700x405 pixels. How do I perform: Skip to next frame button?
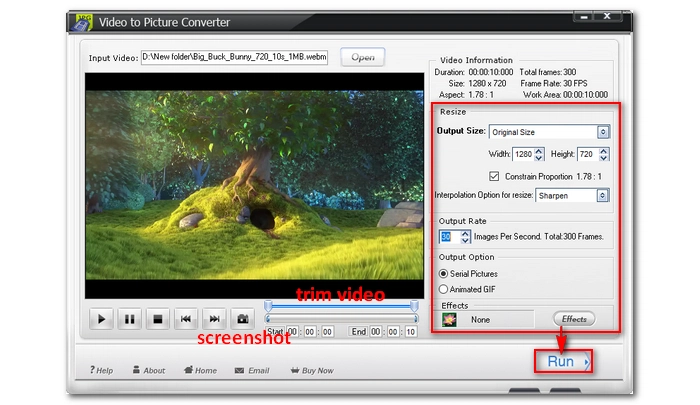pyautogui.click(x=213, y=319)
